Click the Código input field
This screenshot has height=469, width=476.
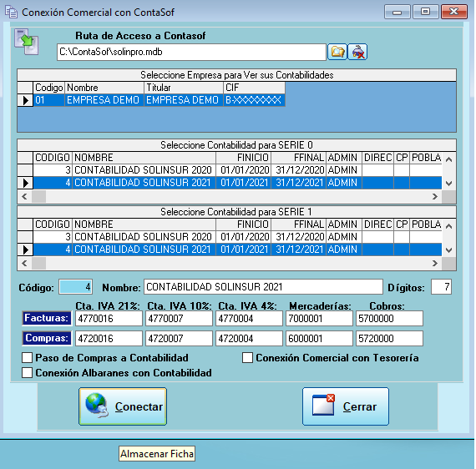(x=76, y=287)
